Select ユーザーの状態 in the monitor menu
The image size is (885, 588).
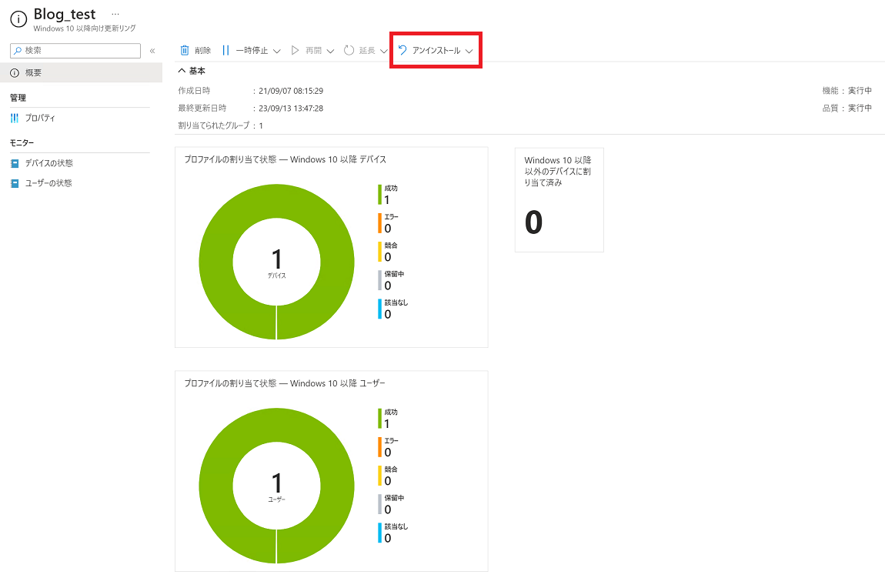(48, 183)
